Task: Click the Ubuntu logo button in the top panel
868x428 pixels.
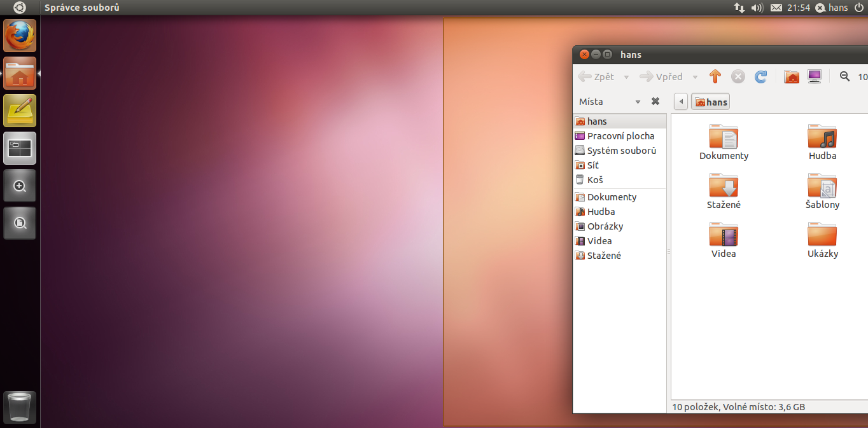Action: tap(20, 8)
